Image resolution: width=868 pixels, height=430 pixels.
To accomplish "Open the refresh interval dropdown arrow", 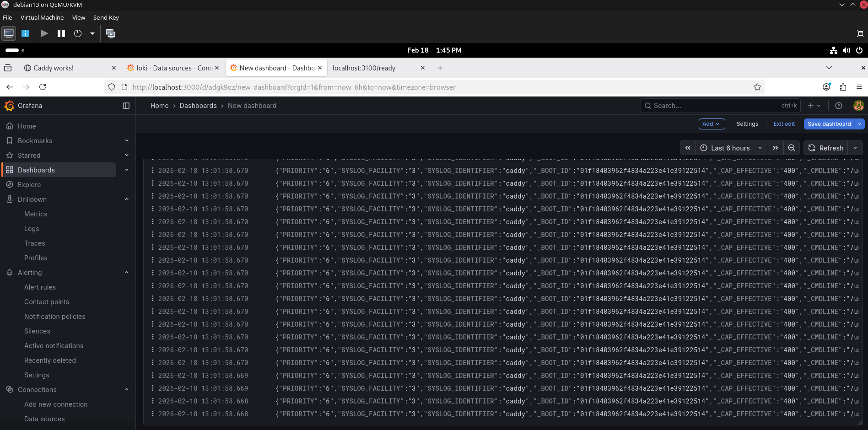I will coord(855,148).
